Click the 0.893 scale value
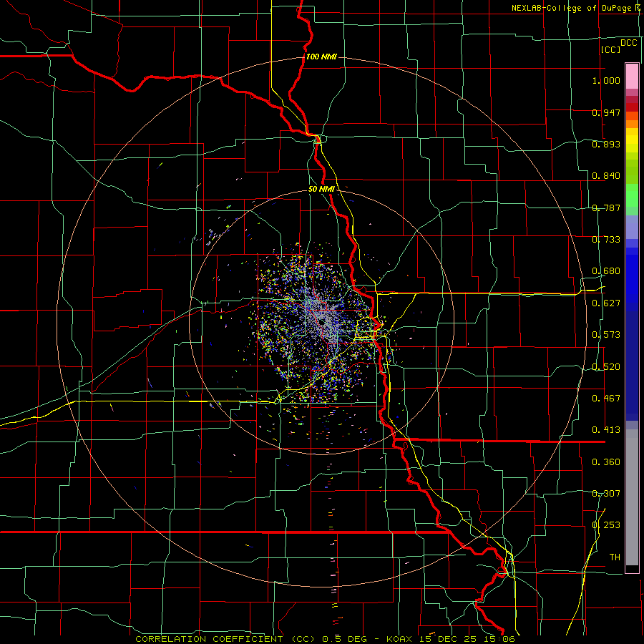Image resolution: width=644 pixels, height=644 pixels. click(606, 144)
